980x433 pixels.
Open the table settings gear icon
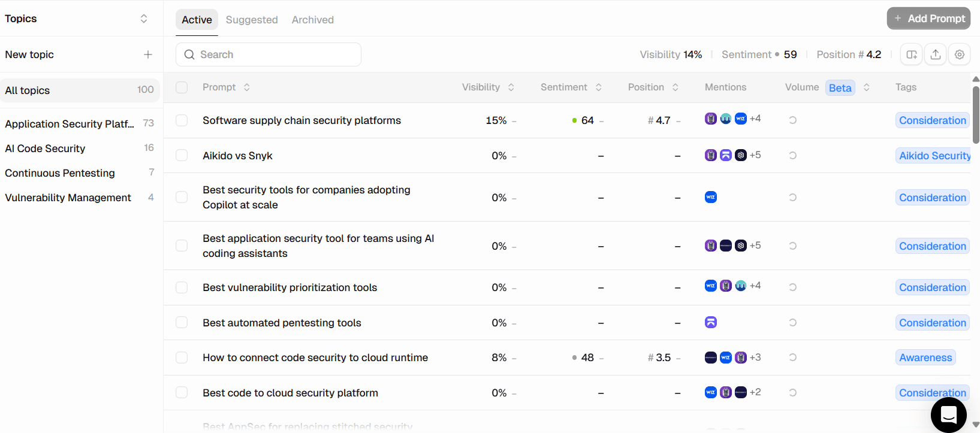pos(960,54)
